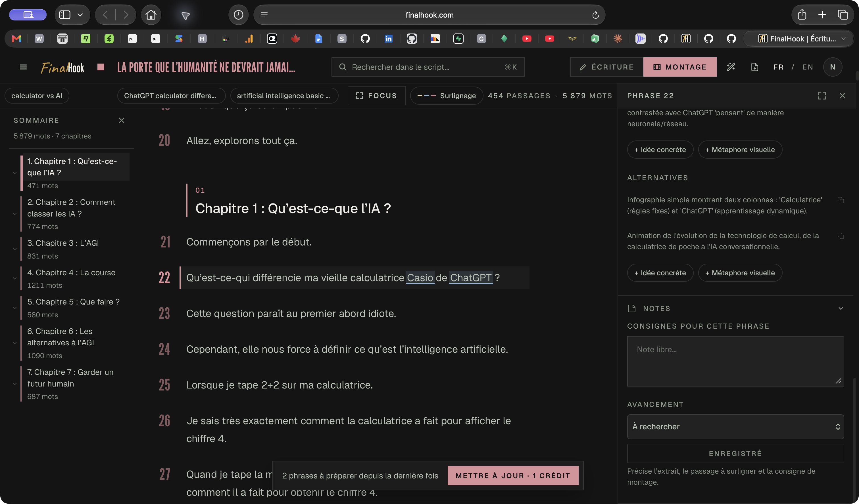This screenshot has height=504, width=859.
Task: Collapse the Notes section chevron
Action: (x=841, y=308)
